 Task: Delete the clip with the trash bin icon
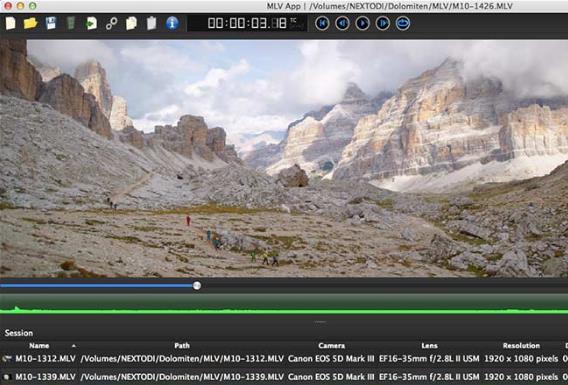(71, 24)
